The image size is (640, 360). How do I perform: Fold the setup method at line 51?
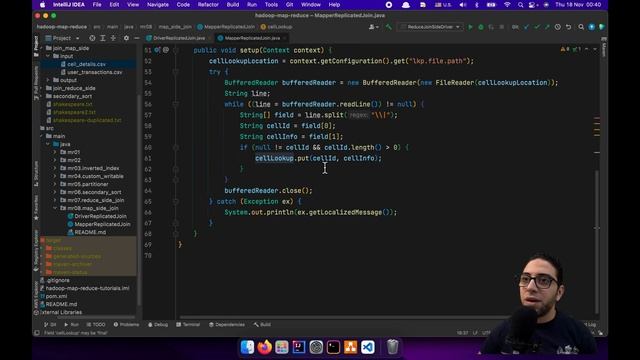[x=176, y=50]
